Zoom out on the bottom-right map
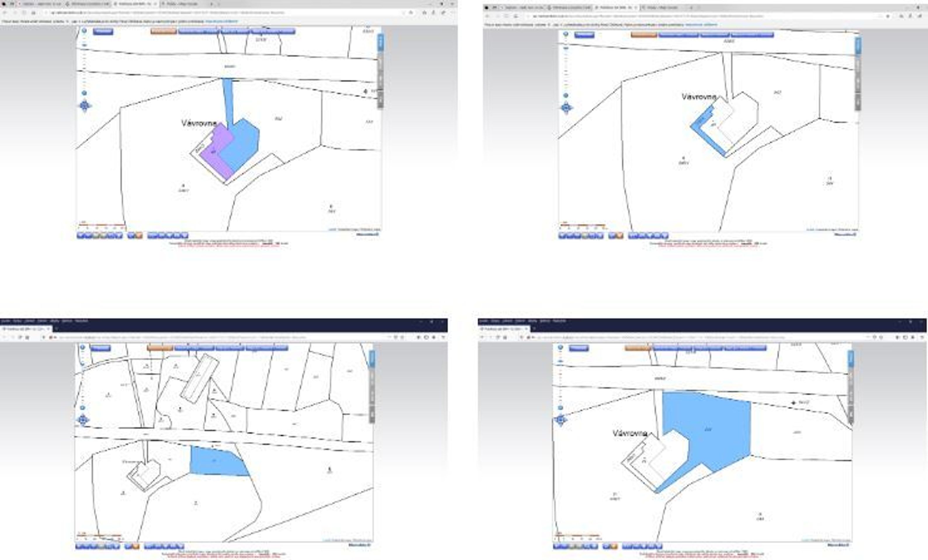Image resolution: width=928 pixels, height=560 pixels. coord(560,407)
